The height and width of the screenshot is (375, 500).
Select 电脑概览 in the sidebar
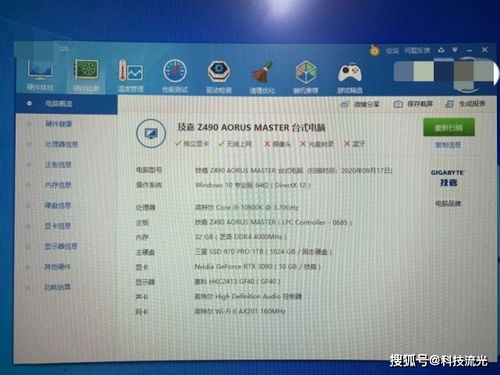click(66, 104)
